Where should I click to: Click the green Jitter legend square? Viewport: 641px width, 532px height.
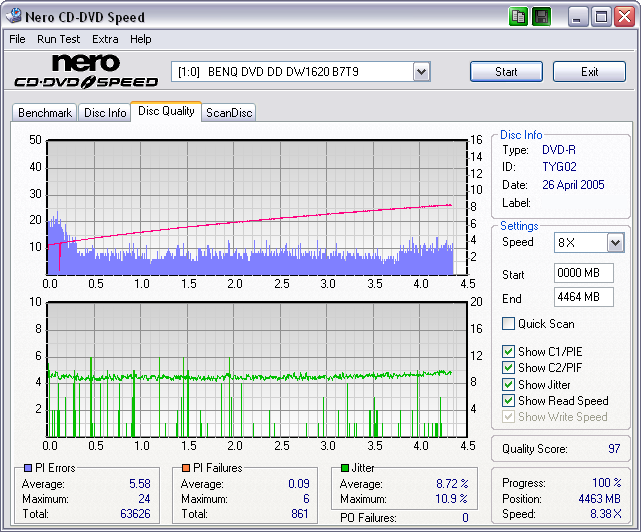coord(345,468)
